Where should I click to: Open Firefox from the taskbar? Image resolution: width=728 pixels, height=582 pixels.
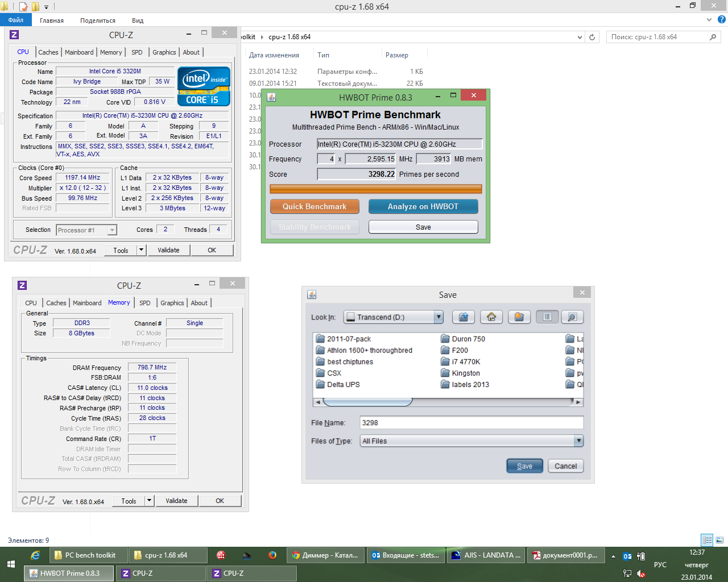[272, 555]
